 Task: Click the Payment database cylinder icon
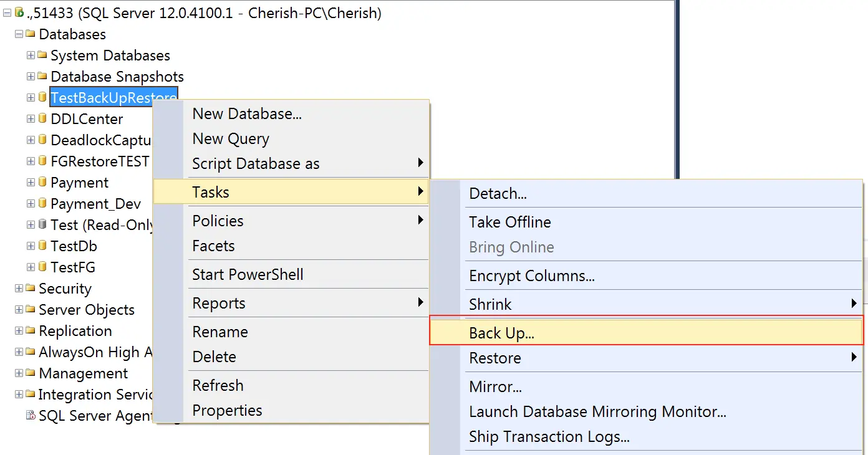42,182
